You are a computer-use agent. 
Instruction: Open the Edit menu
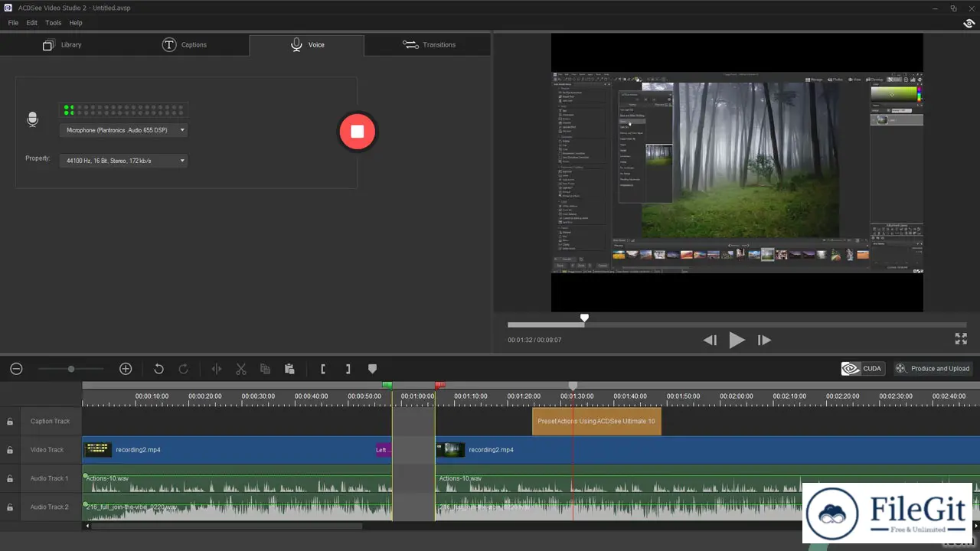pos(32,23)
